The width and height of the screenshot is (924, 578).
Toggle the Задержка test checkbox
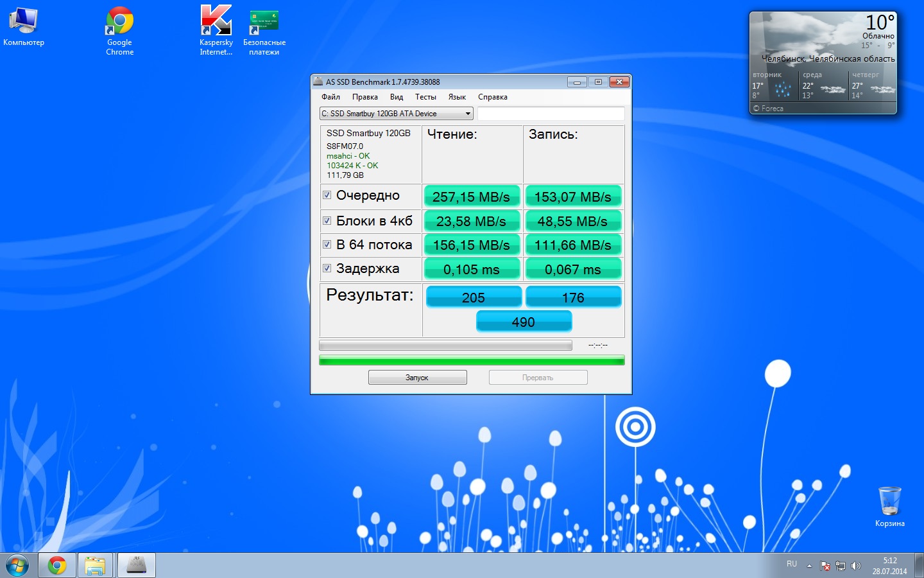327,268
